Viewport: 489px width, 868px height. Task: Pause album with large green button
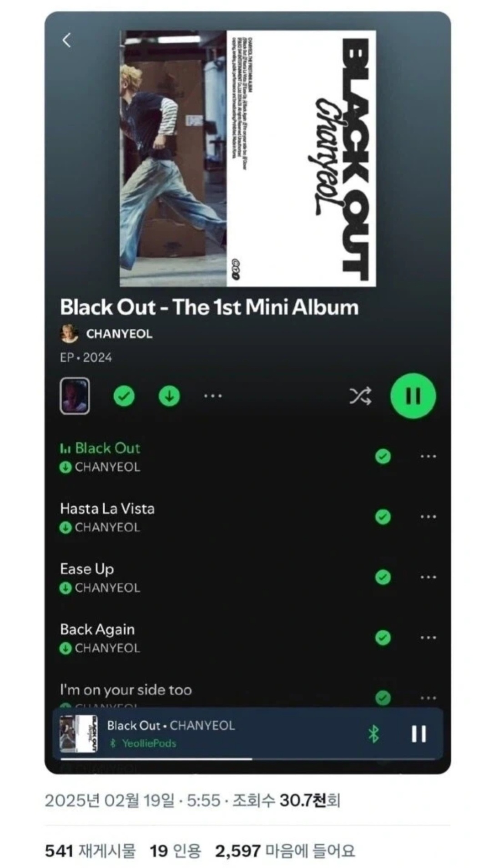click(x=413, y=396)
